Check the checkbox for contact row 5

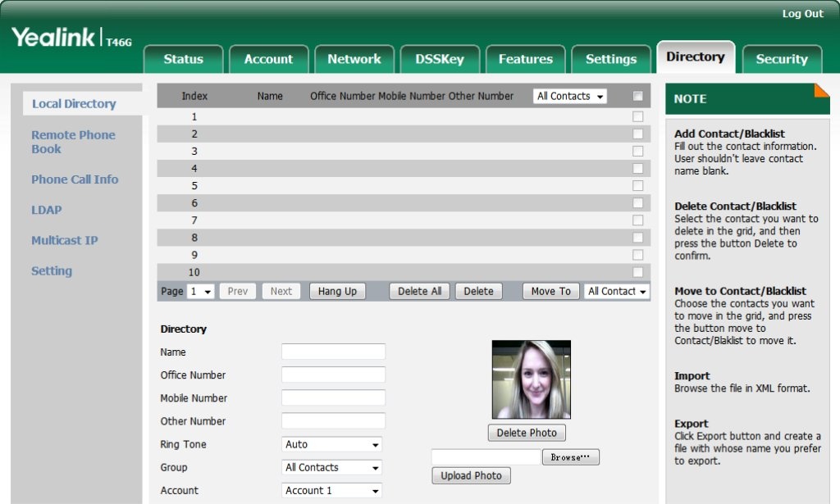[x=637, y=186]
